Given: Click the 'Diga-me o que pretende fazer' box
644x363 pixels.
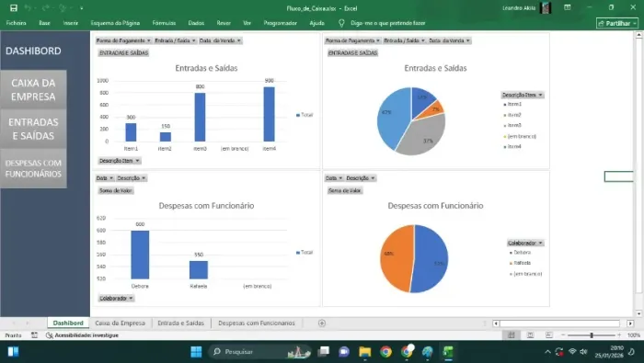Looking at the screenshot, I should tap(387, 23).
